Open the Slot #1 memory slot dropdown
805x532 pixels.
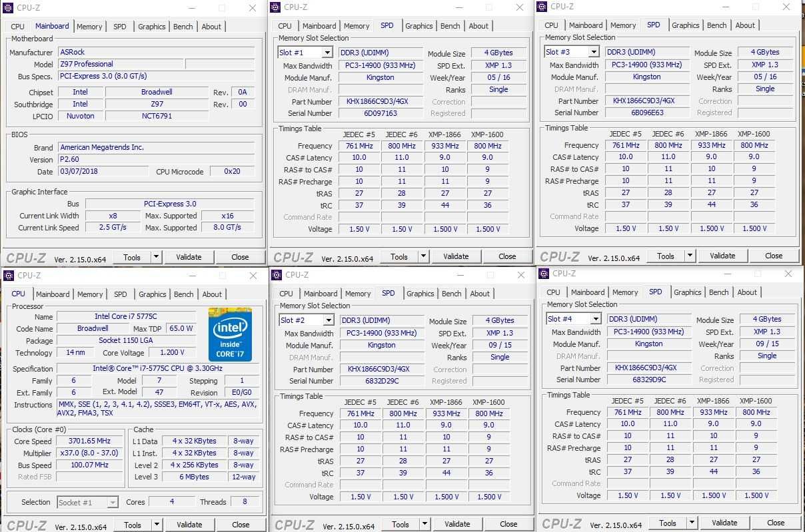[x=327, y=53]
